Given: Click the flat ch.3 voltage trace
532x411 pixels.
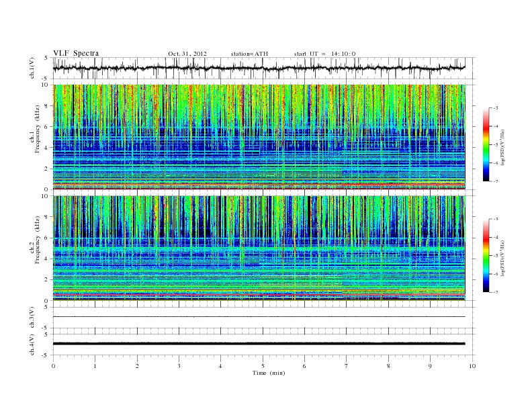Looking at the screenshot, I should (259, 317).
